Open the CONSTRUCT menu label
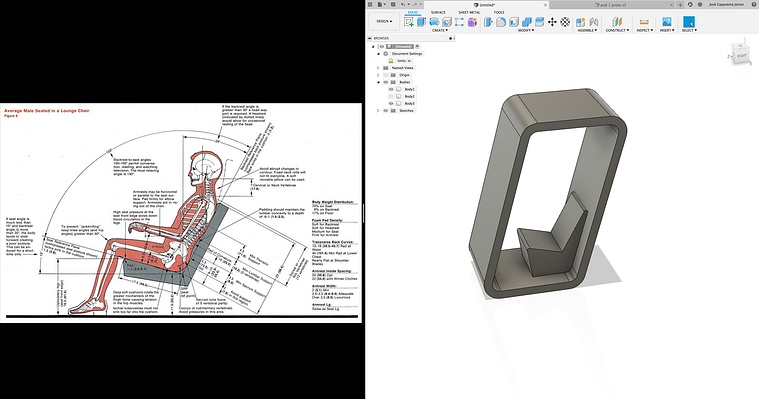Screen dimensions: 759x399 tap(617, 31)
